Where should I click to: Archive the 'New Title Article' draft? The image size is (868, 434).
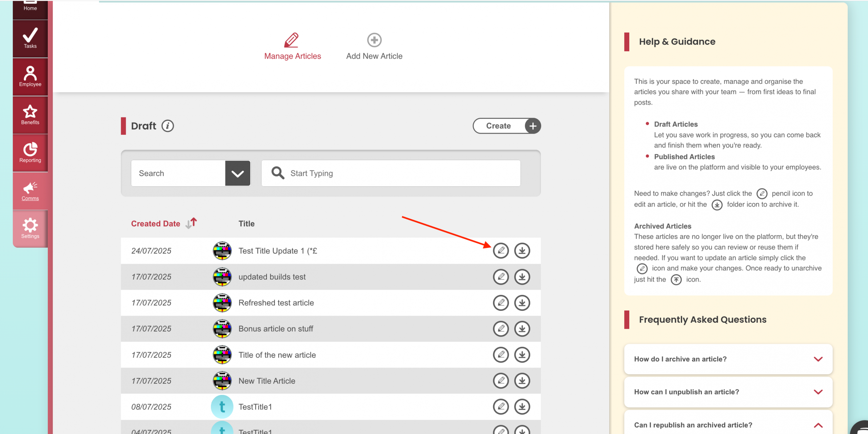pyautogui.click(x=522, y=381)
